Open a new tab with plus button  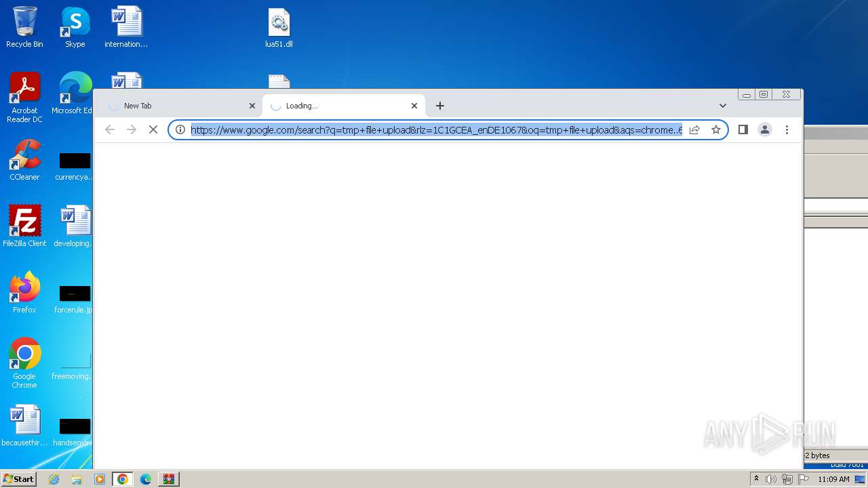[x=440, y=106]
